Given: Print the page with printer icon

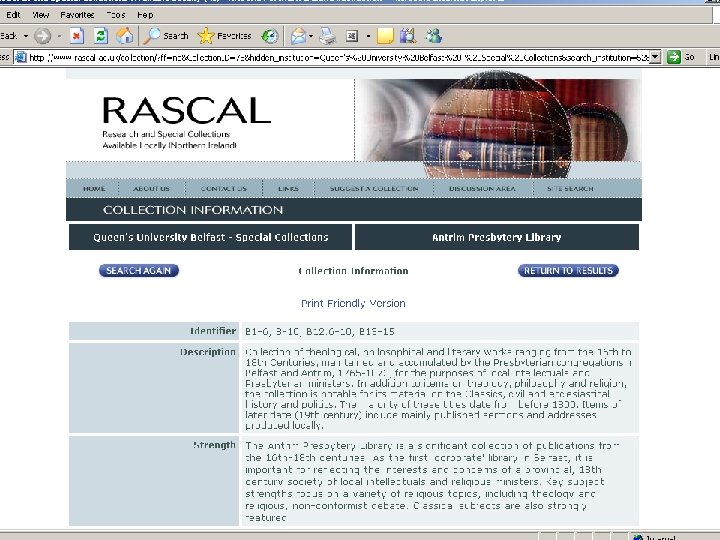Looking at the screenshot, I should click(x=327, y=36).
